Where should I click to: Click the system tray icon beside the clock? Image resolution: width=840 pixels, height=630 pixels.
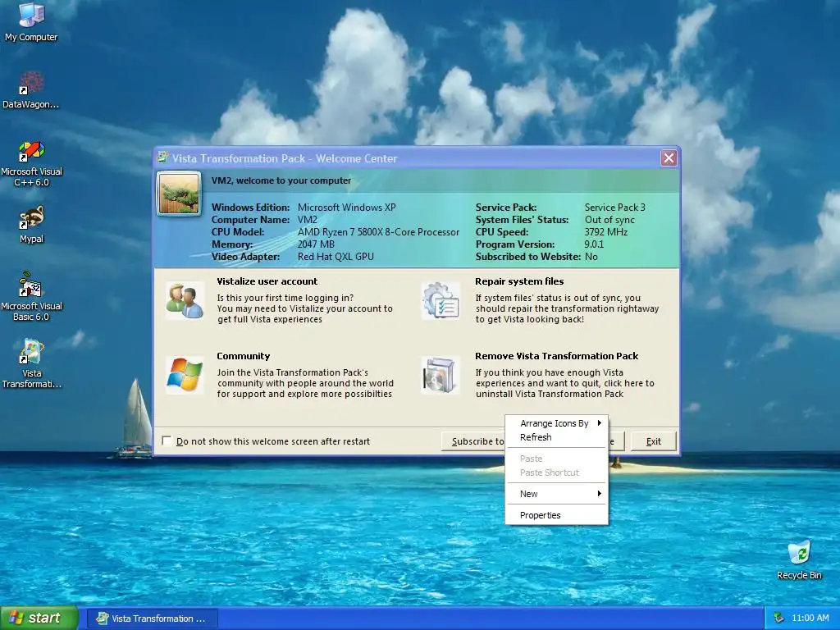coord(779,618)
